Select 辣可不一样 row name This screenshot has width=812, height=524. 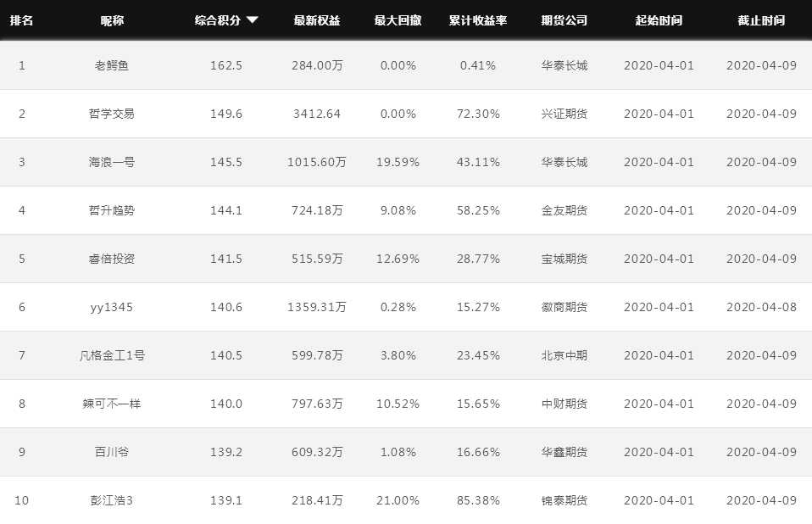point(112,404)
